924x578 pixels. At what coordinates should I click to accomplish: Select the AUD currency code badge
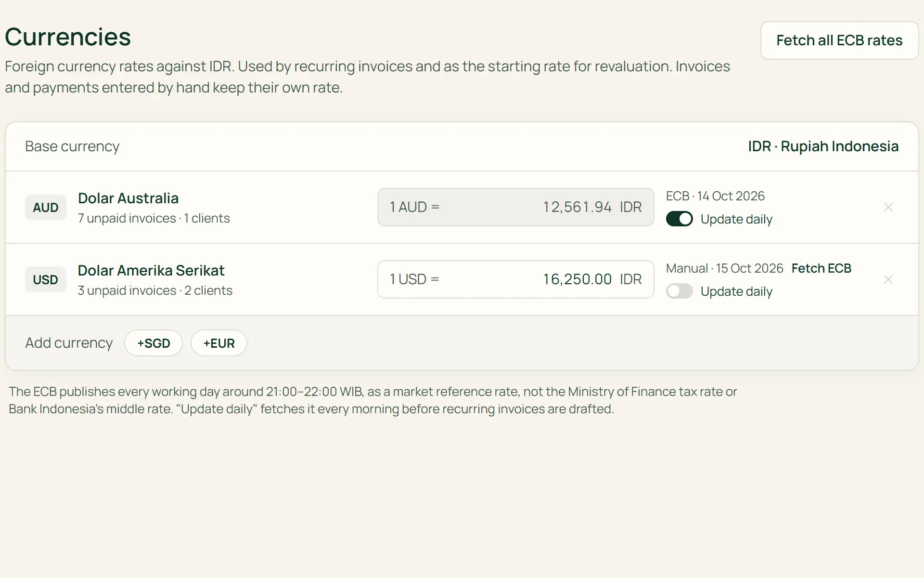46,207
